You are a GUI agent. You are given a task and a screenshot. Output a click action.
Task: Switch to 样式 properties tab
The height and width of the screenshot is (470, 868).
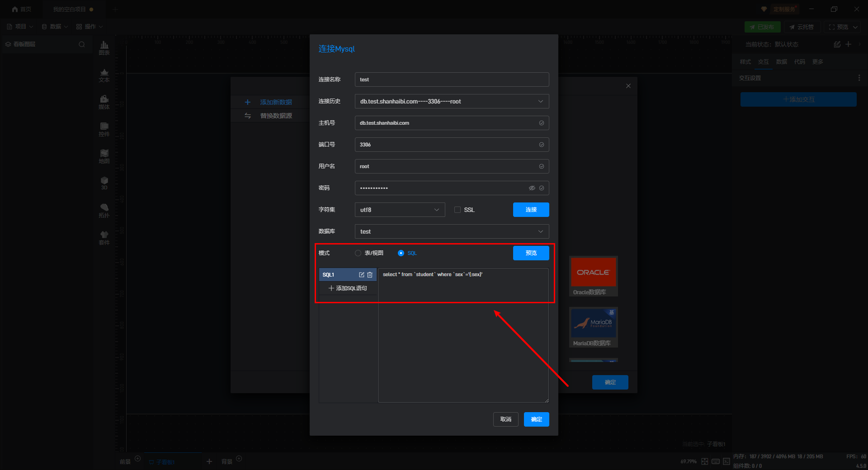pyautogui.click(x=745, y=62)
